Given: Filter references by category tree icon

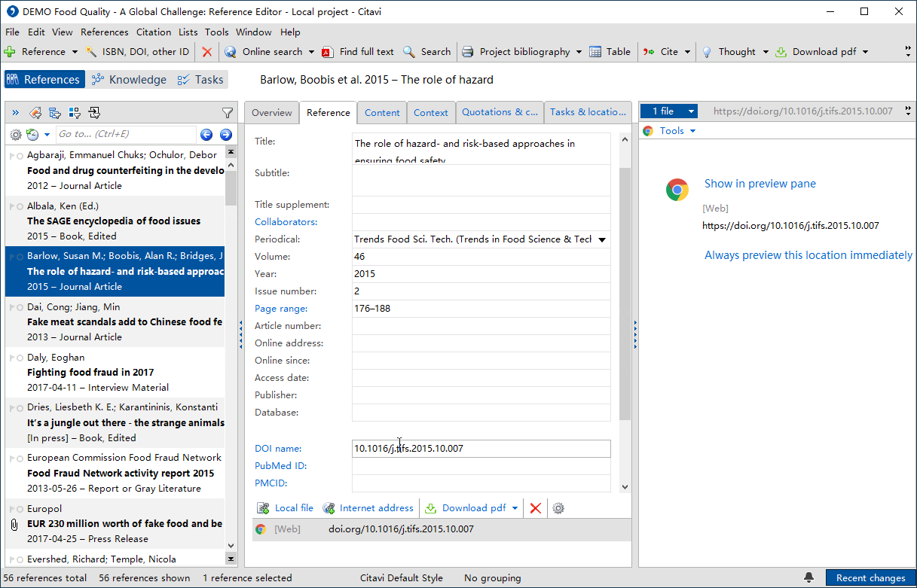Looking at the screenshot, I should point(55,113).
